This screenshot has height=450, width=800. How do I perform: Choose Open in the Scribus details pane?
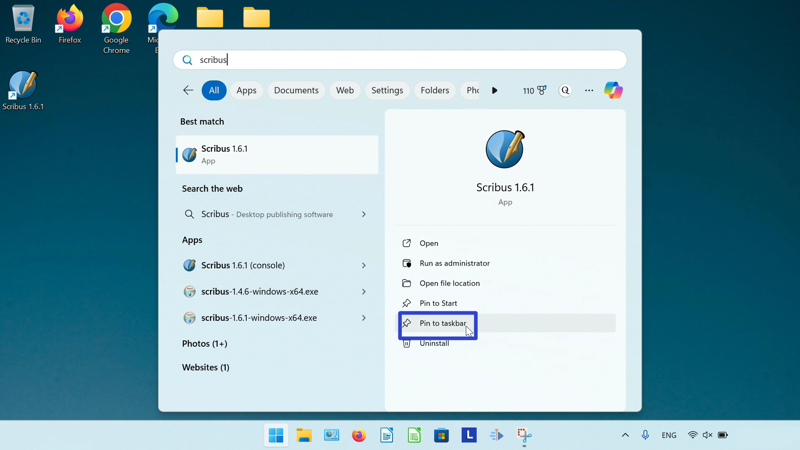(x=507, y=243)
